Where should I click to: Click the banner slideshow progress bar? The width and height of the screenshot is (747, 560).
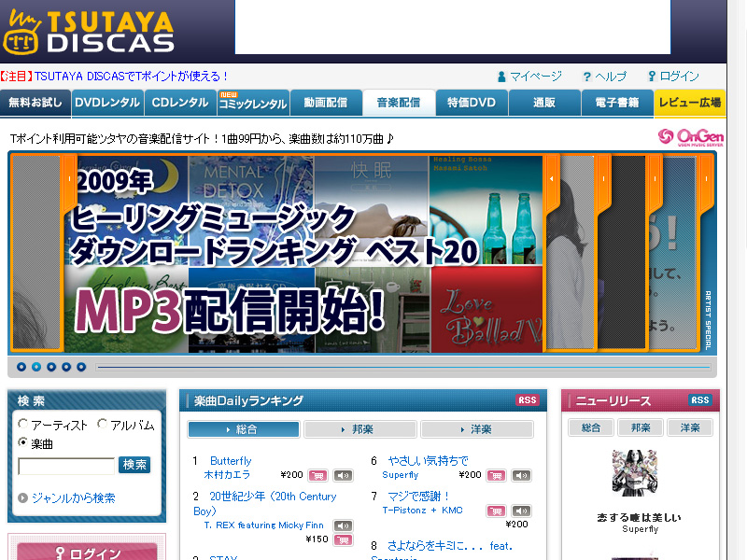click(403, 367)
